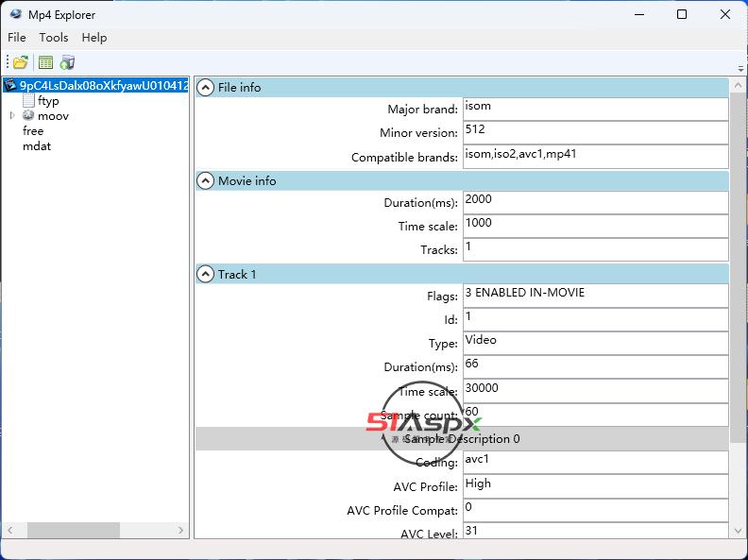
Task: Select the free box in tree
Action: click(33, 130)
